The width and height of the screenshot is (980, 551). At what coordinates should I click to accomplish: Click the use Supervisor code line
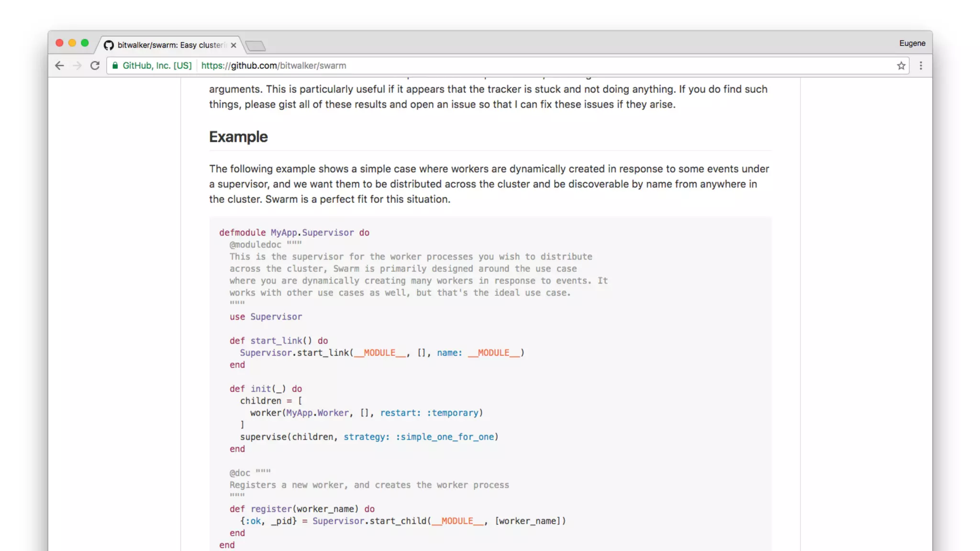click(x=266, y=317)
